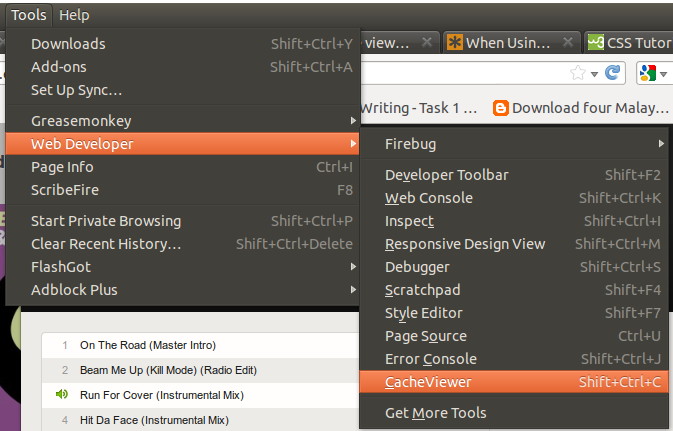
Task: Switch to the CSS Tutor tab
Action: tap(628, 42)
